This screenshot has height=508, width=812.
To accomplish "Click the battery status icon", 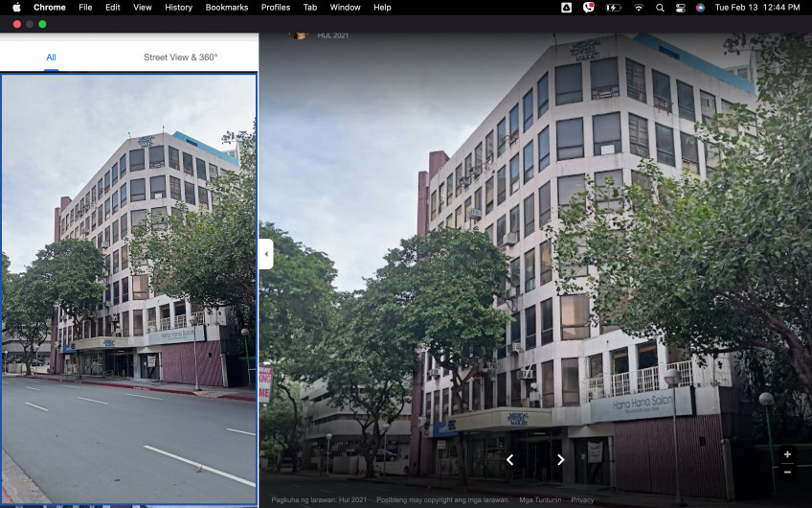I will pos(613,7).
